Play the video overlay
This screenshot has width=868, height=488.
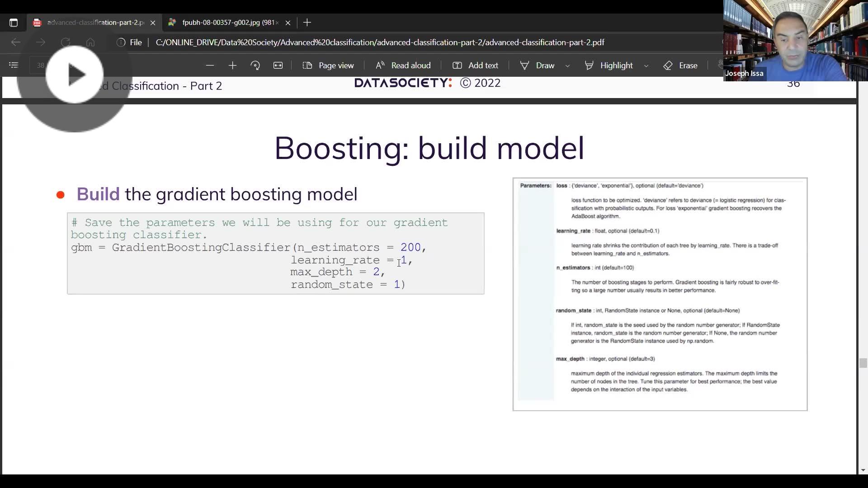pyautogui.click(x=75, y=75)
